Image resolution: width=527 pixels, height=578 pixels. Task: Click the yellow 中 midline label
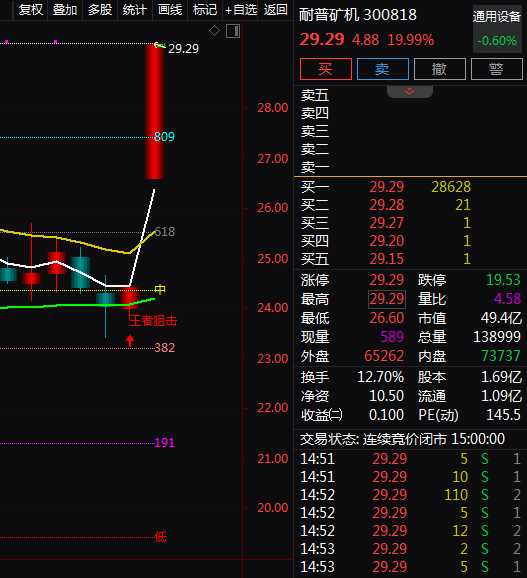click(x=160, y=289)
